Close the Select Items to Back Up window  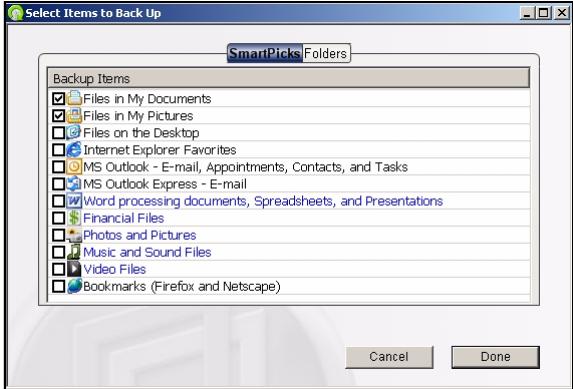pyautogui.click(x=561, y=13)
